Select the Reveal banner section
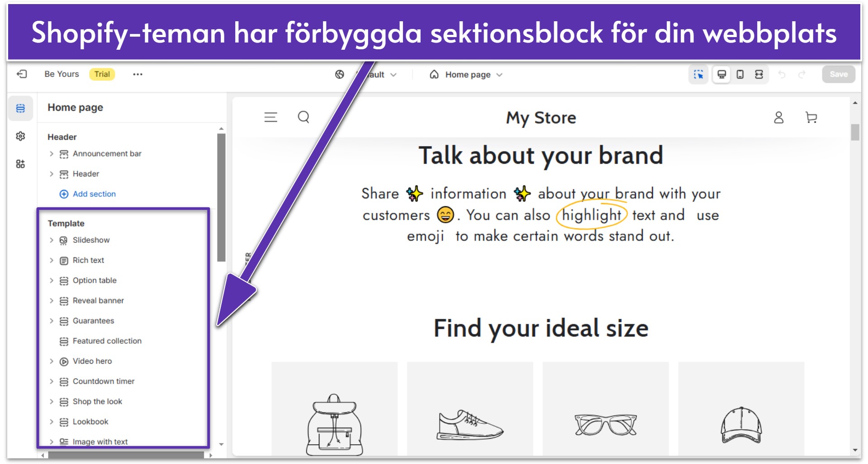868x464 pixels. tap(98, 301)
